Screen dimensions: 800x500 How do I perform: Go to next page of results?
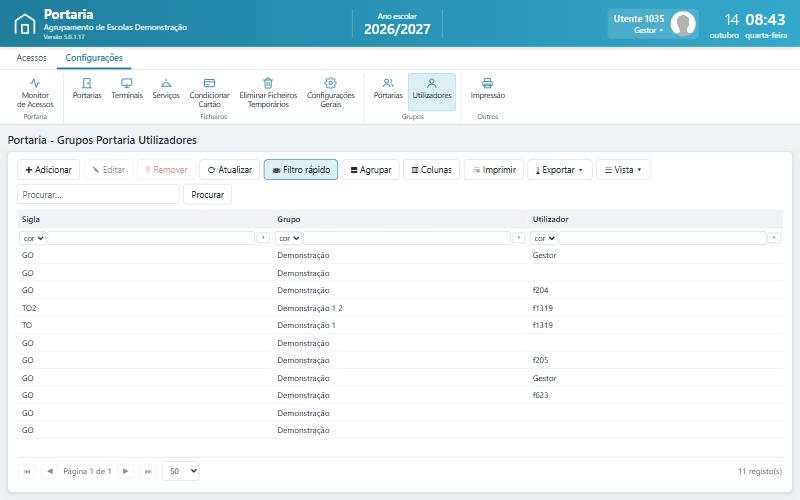(x=126, y=471)
